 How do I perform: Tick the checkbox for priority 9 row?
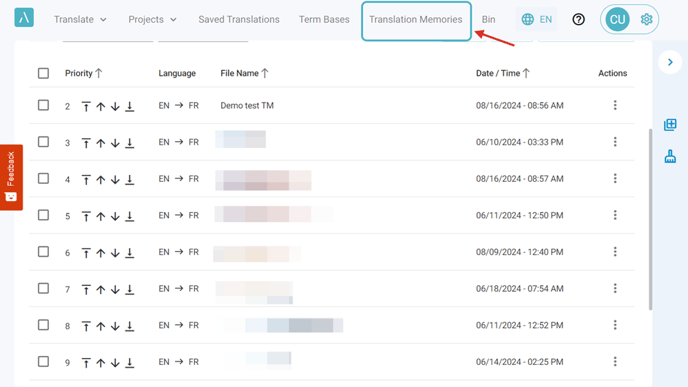pyautogui.click(x=43, y=362)
